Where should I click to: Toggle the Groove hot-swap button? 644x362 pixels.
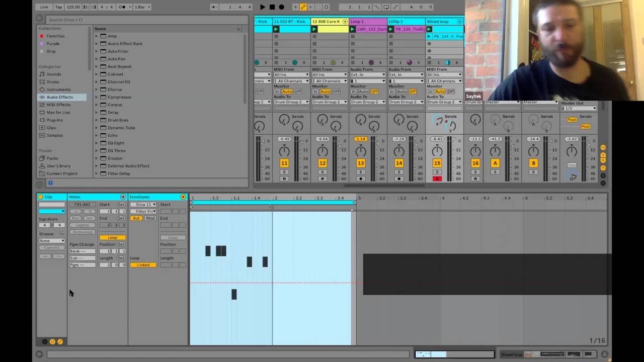pyautogui.click(x=62, y=234)
